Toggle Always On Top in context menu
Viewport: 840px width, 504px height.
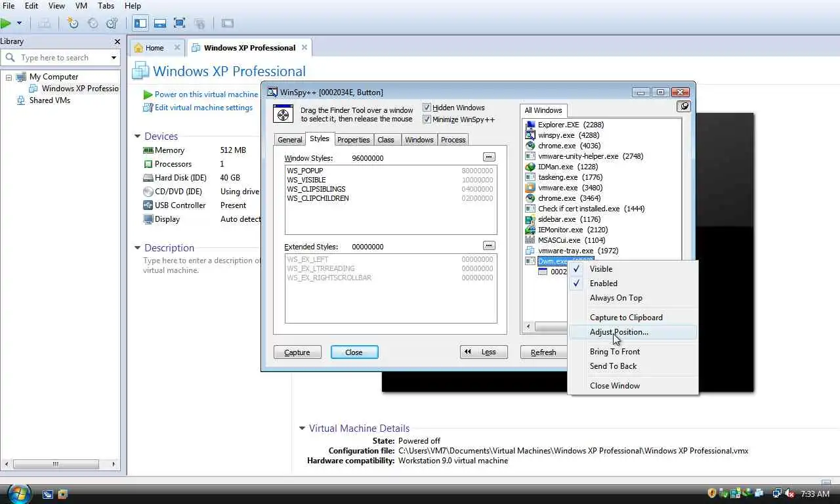pos(633,298)
